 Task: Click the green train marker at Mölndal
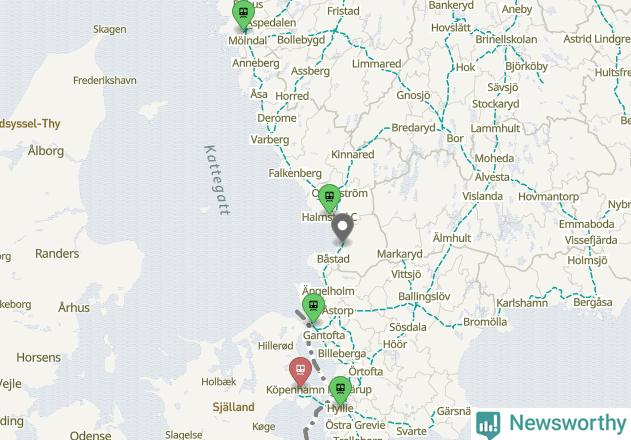[243, 14]
